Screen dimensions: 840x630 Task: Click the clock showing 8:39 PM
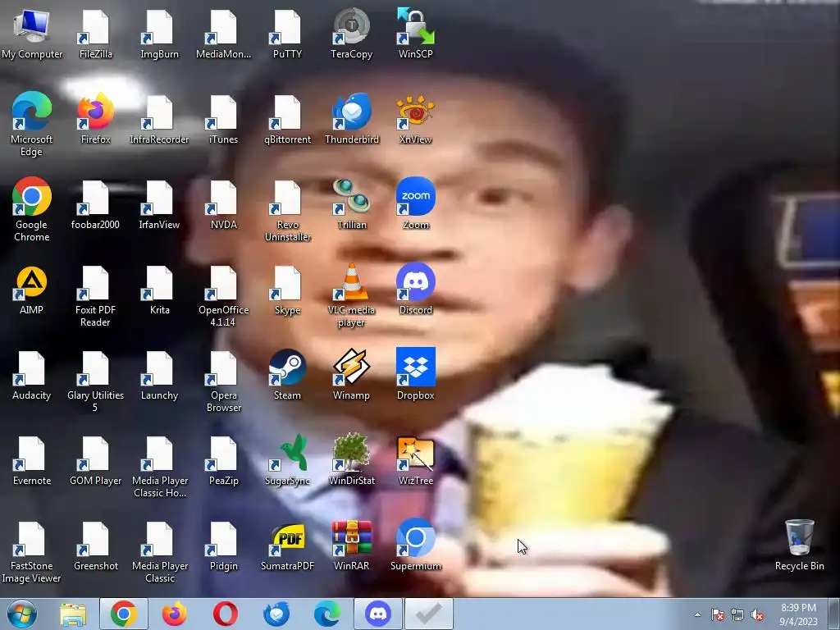798,614
